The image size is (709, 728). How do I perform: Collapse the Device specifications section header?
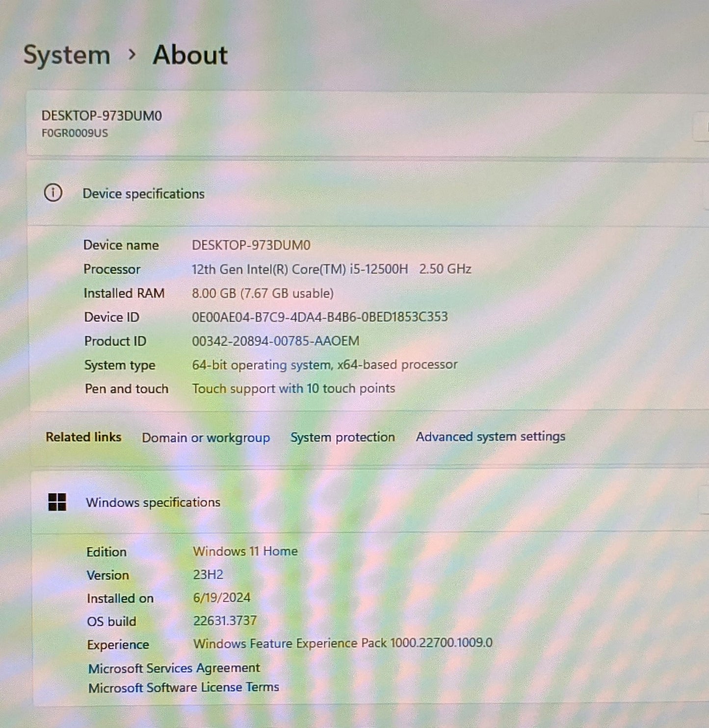(368, 194)
